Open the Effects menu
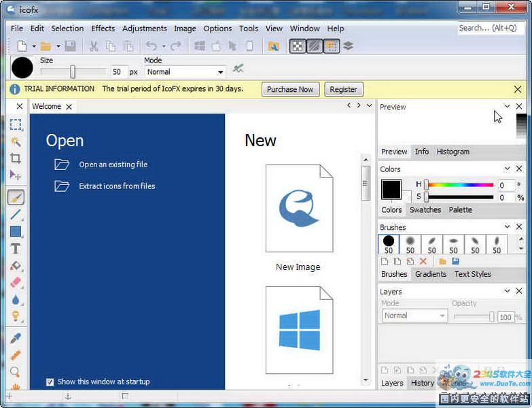532x408 pixels. (103, 29)
